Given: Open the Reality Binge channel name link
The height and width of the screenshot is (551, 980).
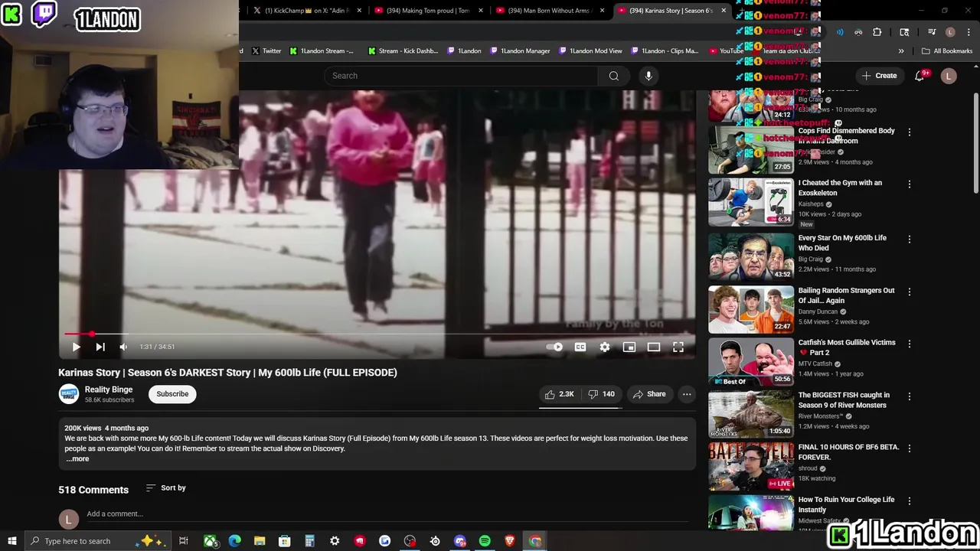Looking at the screenshot, I should coord(109,390).
